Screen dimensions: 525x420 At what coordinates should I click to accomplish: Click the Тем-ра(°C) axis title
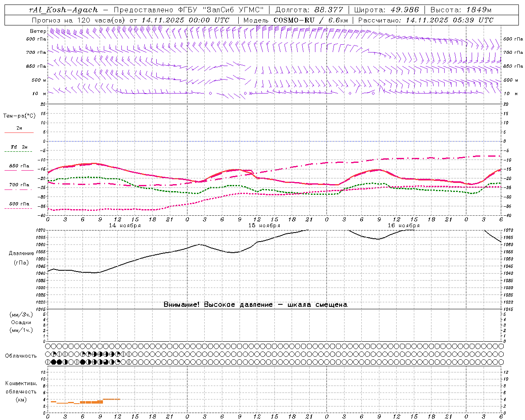(x=19, y=116)
